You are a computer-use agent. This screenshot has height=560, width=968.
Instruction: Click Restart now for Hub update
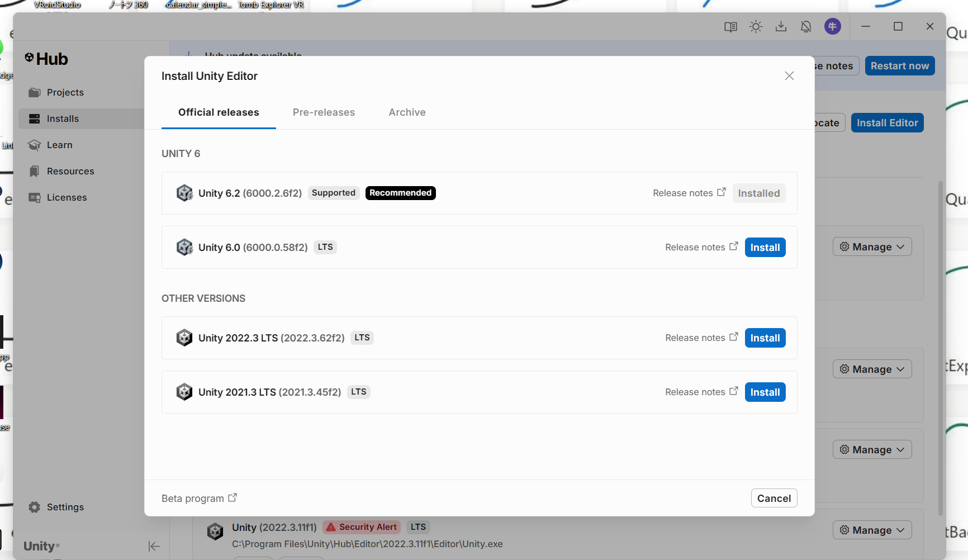(900, 66)
